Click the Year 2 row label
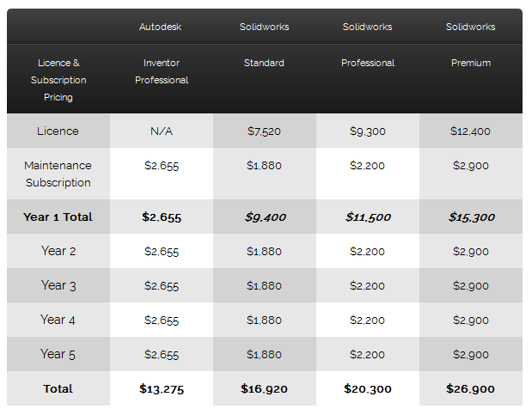532x415 pixels. click(x=58, y=251)
